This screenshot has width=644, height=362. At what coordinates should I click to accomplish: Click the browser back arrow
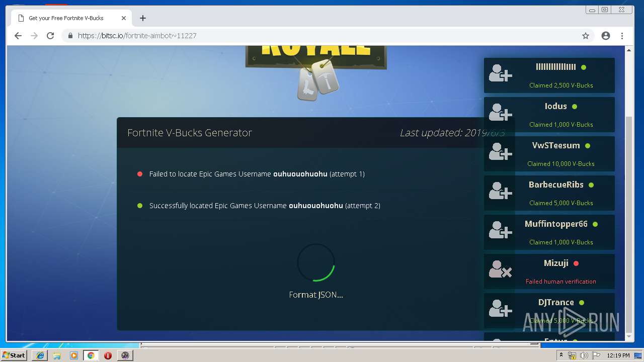(x=18, y=36)
